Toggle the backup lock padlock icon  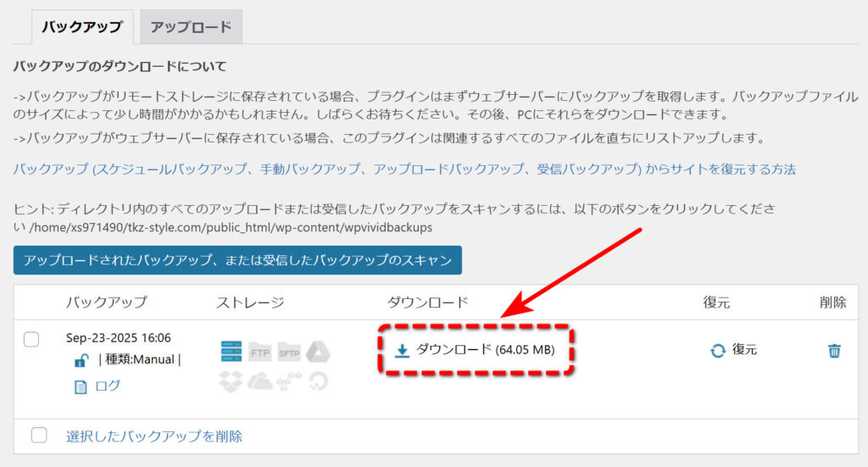coord(81,360)
